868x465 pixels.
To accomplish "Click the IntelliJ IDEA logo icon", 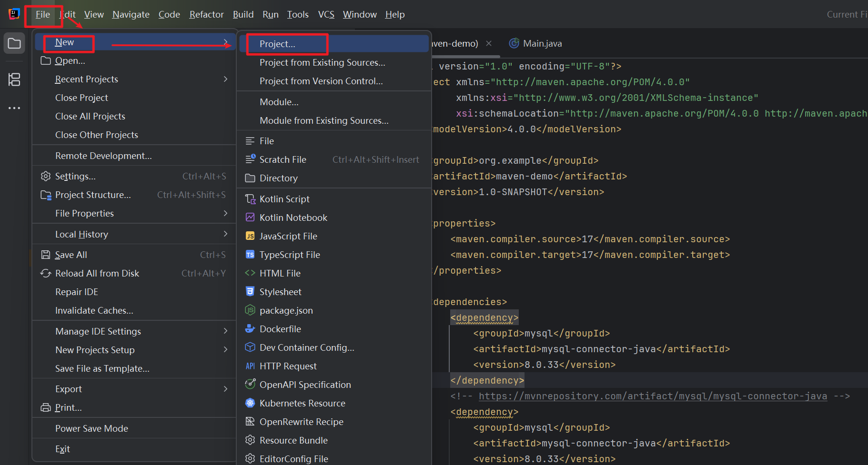I will tap(14, 14).
